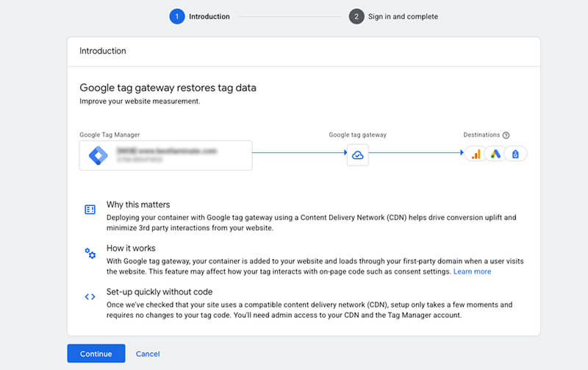Click the third tag-shaped destination icon
Screen dimensions: 588x370
coord(515,154)
